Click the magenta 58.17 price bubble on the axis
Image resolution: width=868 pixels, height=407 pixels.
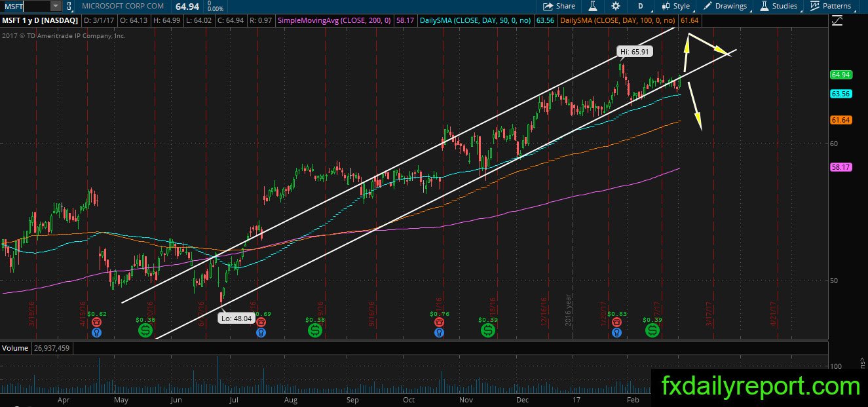(840, 167)
